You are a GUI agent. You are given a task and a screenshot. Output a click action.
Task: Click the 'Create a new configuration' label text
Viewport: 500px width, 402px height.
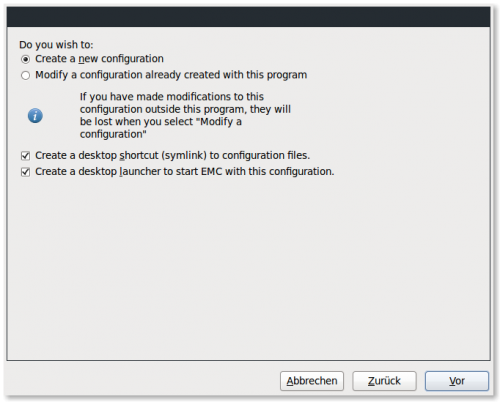pos(99,59)
